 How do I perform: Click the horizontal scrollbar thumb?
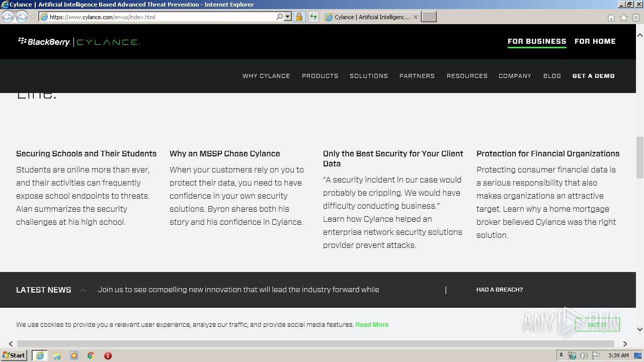[315, 344]
